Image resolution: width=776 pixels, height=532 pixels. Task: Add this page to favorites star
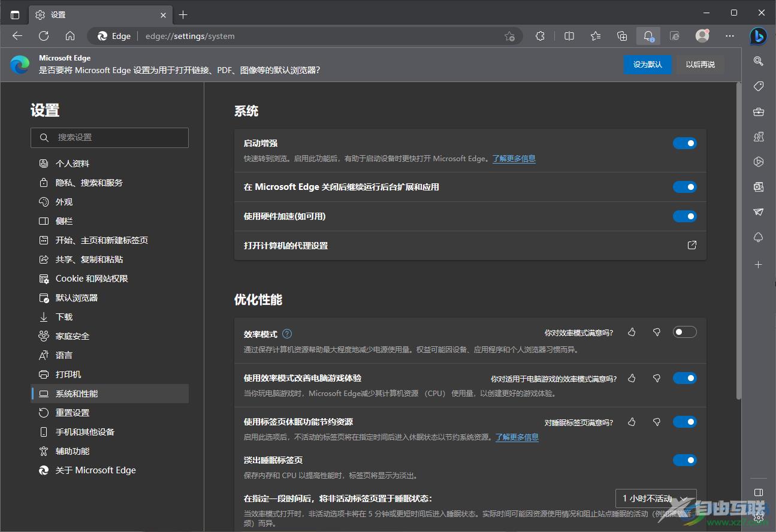tap(509, 36)
